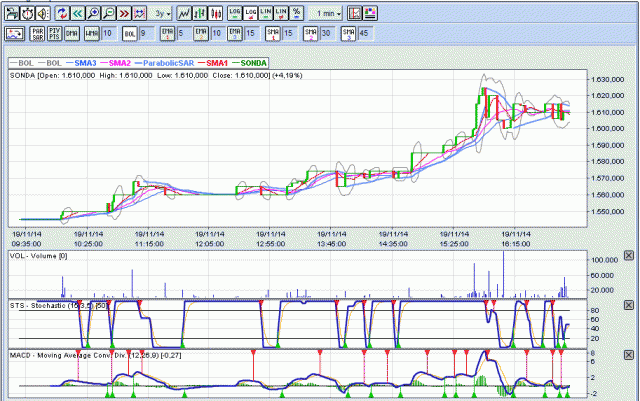Click the refresh chart arrows icon
This screenshot has height=401, width=640.
62,14
